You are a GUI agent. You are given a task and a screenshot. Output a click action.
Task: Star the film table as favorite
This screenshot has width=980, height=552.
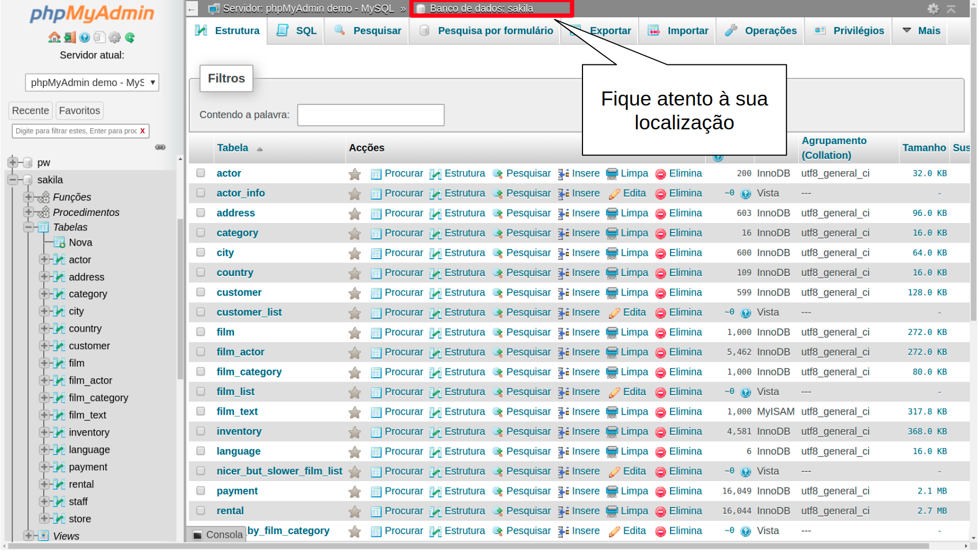click(x=355, y=333)
